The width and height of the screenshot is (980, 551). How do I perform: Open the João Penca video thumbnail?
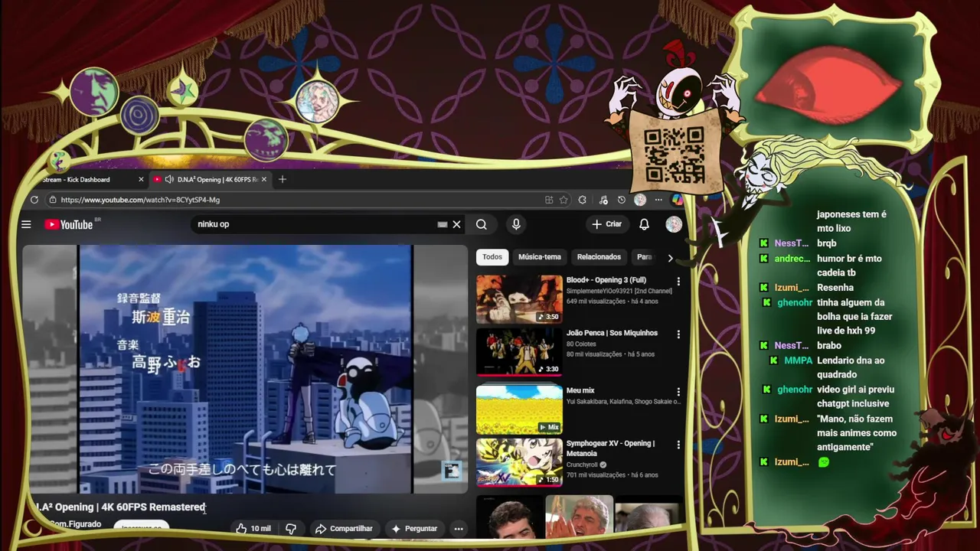point(519,352)
